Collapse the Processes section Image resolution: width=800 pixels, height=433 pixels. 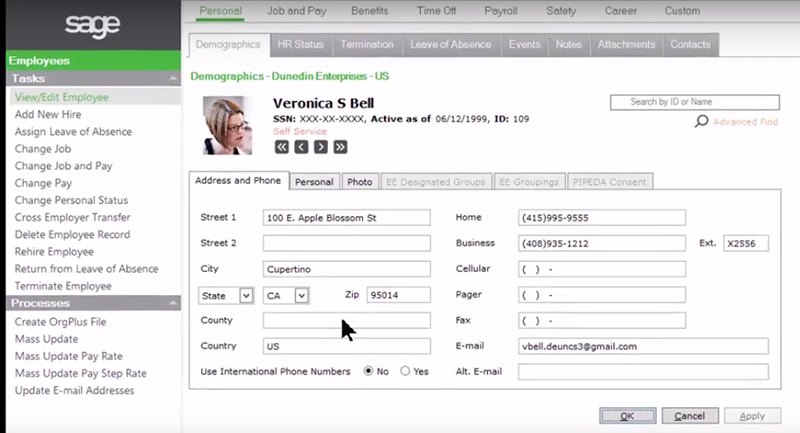(174, 303)
